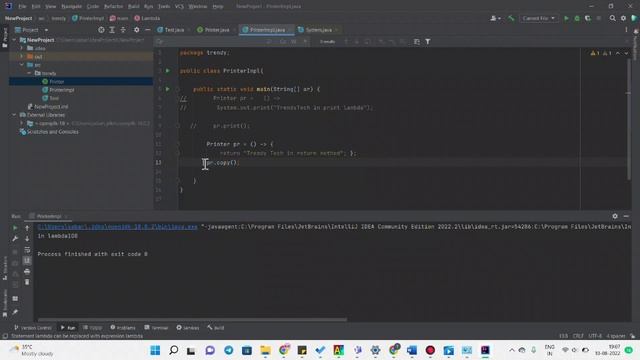The image size is (640, 360).
Task: Open the Refactor menu
Action: point(113,7)
